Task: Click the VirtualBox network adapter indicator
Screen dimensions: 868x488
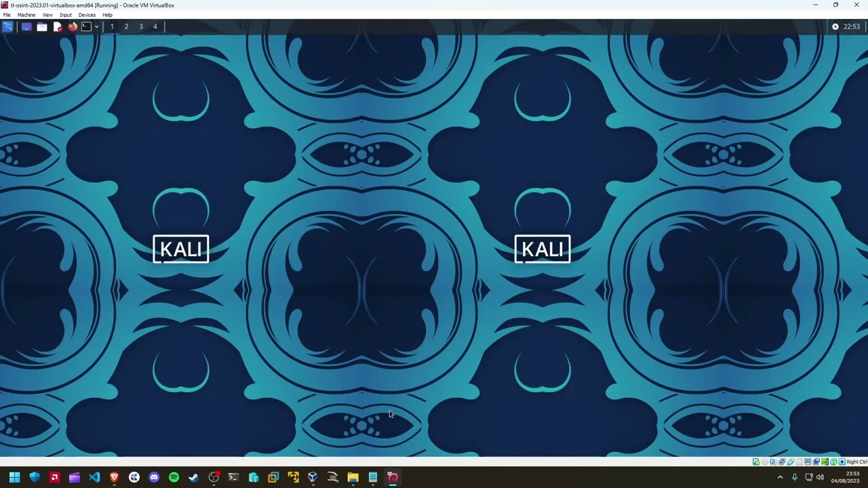Action: [x=782, y=462]
